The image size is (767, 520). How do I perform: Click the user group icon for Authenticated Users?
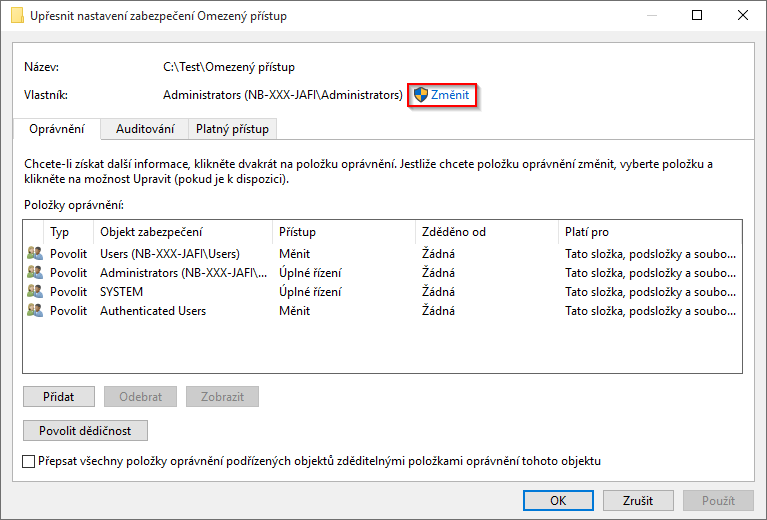tap(35, 311)
